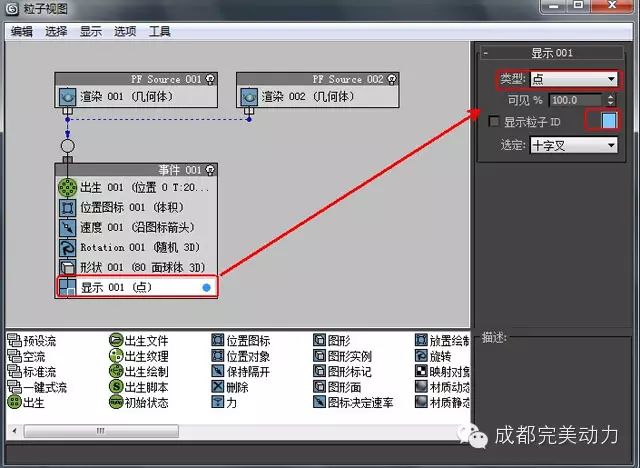
Task: Click the 映射对象 depot icon
Action: [421, 371]
